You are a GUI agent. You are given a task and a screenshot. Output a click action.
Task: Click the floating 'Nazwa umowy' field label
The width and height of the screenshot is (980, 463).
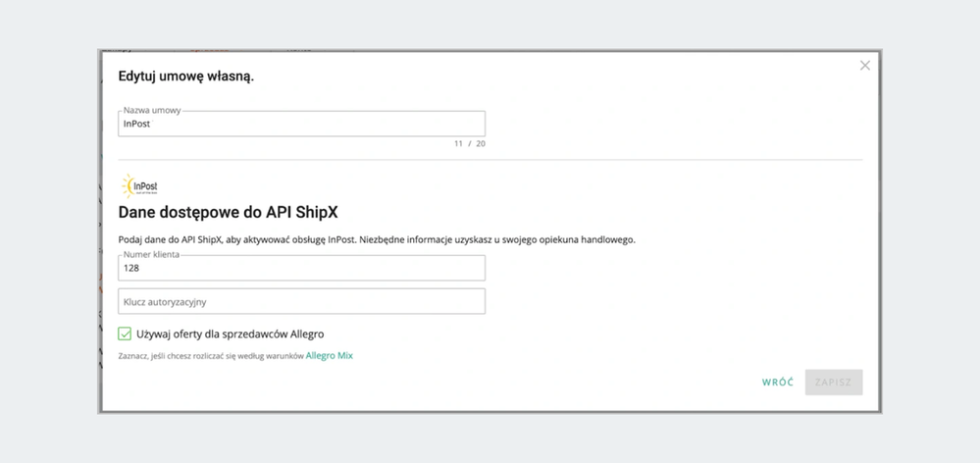click(x=151, y=111)
